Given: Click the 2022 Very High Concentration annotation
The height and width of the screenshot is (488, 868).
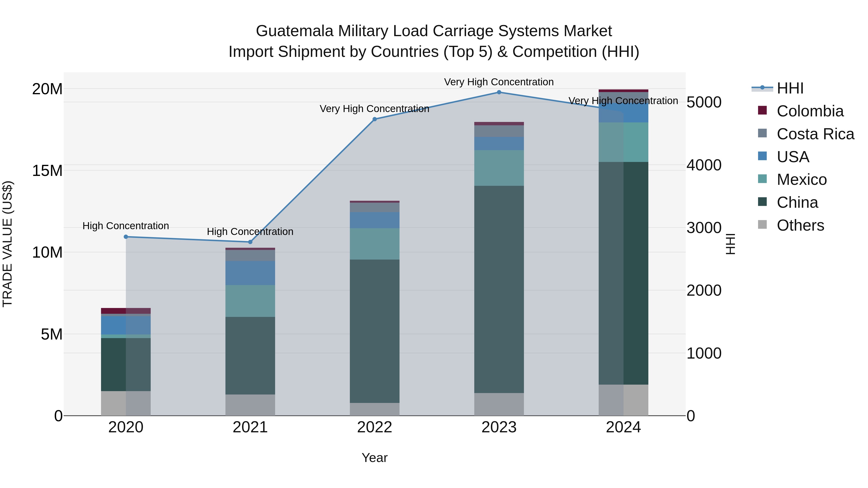Looking at the screenshot, I should (x=375, y=109).
